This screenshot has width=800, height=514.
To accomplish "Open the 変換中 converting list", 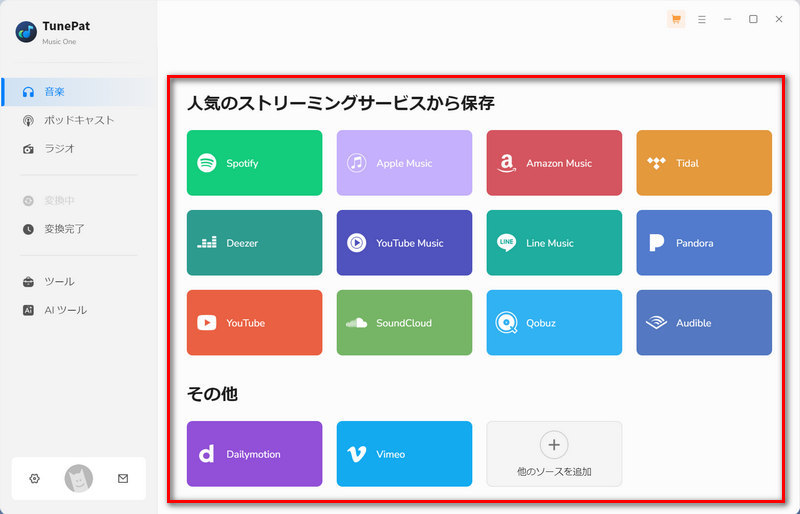I will (x=79, y=201).
